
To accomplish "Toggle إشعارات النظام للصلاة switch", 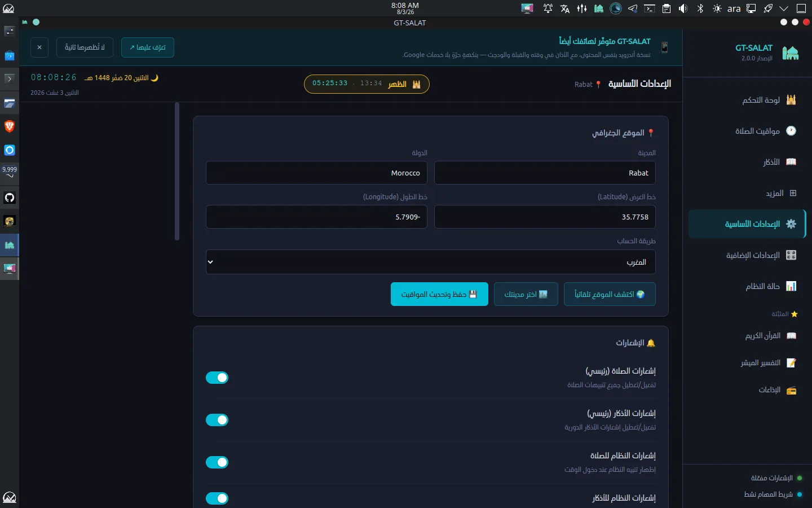I will (217, 462).
